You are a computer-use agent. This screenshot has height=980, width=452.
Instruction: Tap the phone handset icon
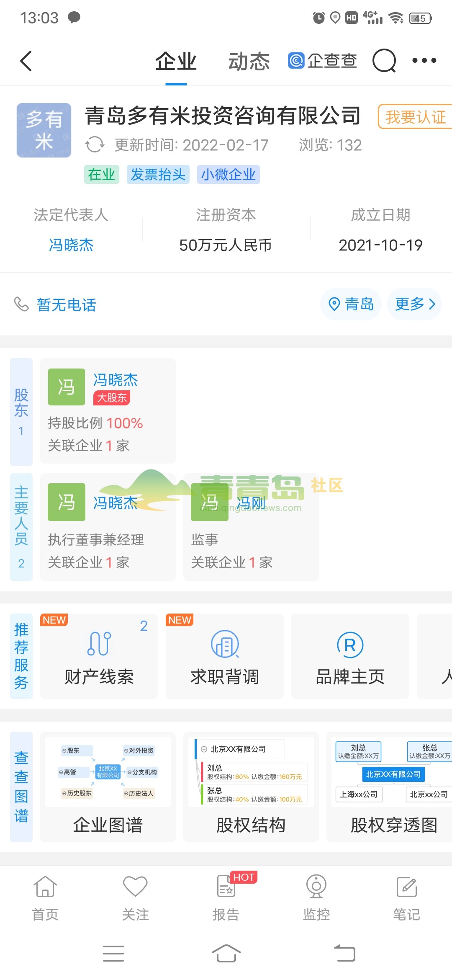tap(21, 304)
